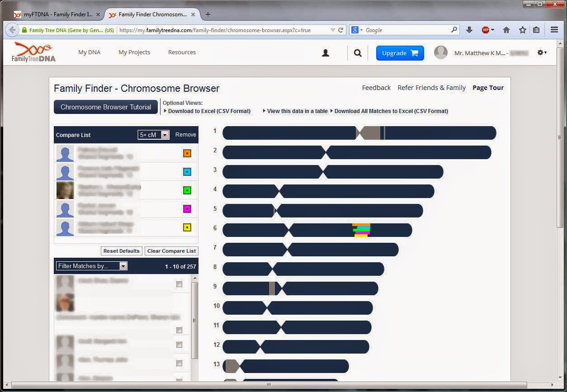The height and width of the screenshot is (392, 567).
Task: Click the FamilyTreeDNA logo
Action: click(x=33, y=51)
